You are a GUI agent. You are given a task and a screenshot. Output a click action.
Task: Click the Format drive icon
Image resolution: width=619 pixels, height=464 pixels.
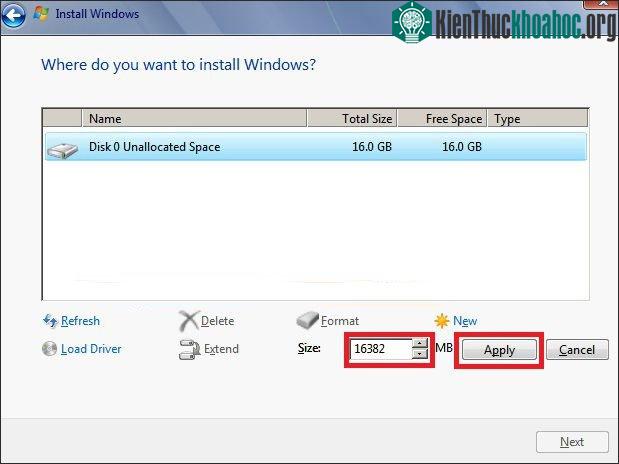point(307,320)
